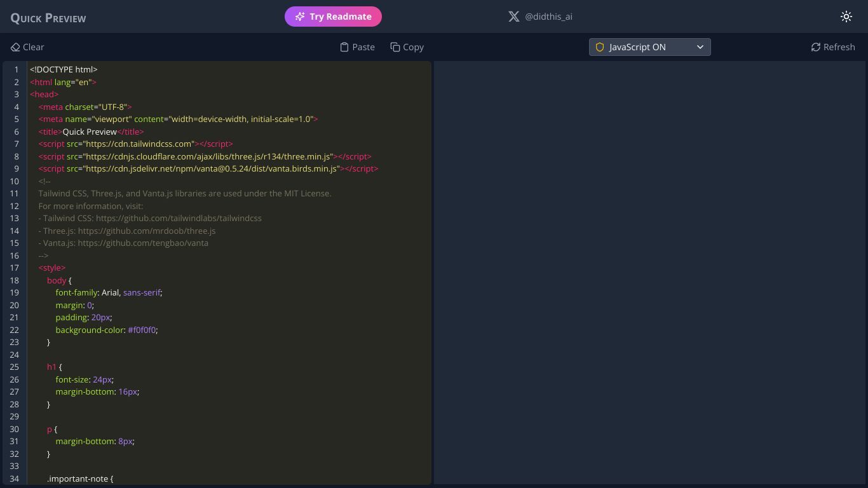Image resolution: width=868 pixels, height=488 pixels.
Task: Click the html lang="en" tag line
Action: 63,82
